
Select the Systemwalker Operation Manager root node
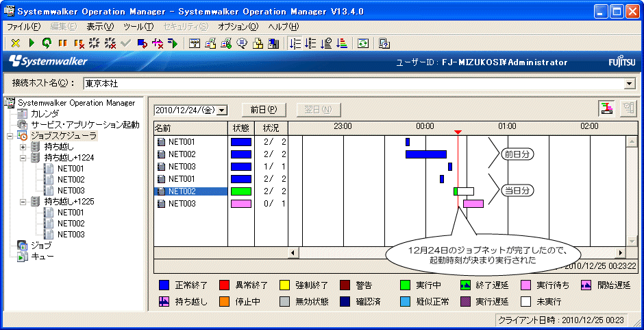pyautogui.click(x=77, y=102)
